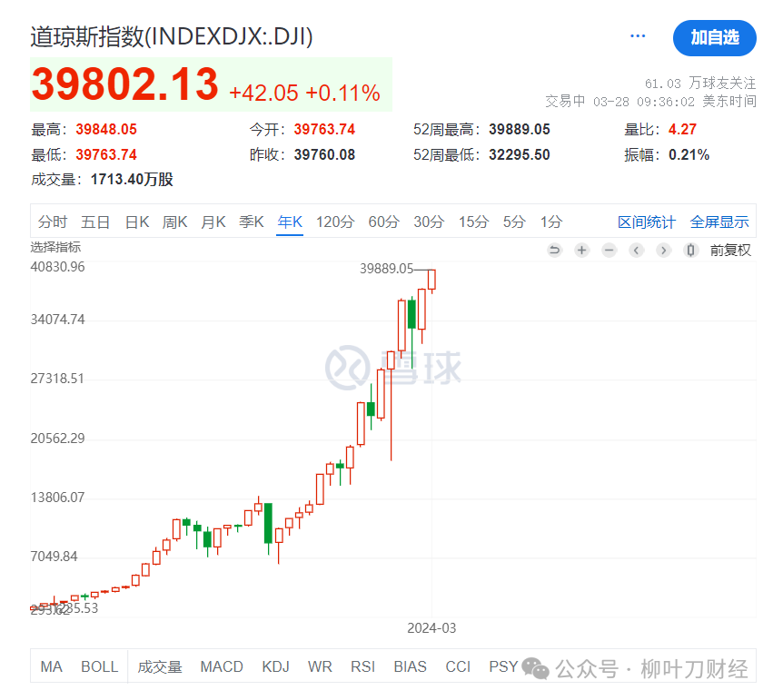This screenshot has width=773, height=700.
Task: Switch to 日K daily candlestick tab
Action: (137, 222)
